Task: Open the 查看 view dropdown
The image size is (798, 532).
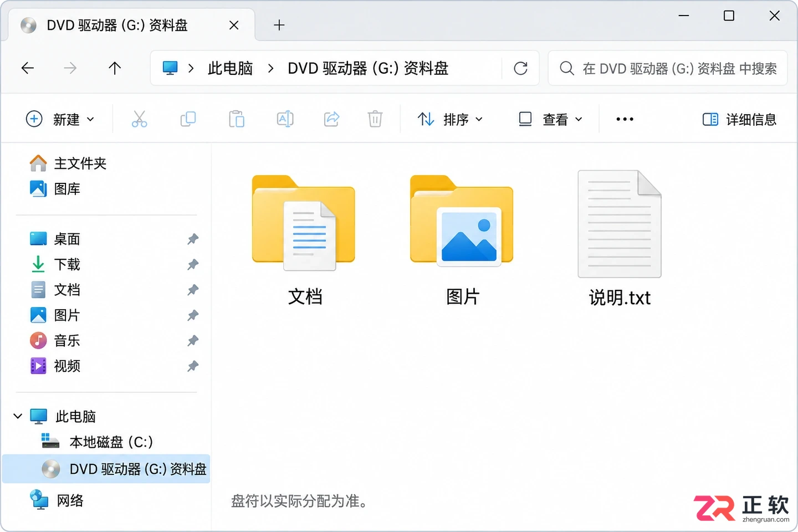Action: click(x=550, y=119)
